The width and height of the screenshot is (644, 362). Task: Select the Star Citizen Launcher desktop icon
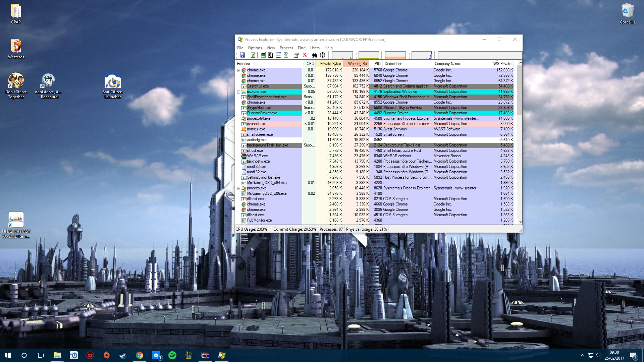point(112,86)
